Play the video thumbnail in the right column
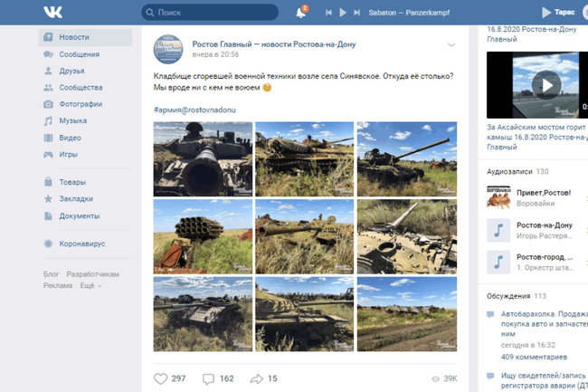The image size is (588, 392). [545, 85]
